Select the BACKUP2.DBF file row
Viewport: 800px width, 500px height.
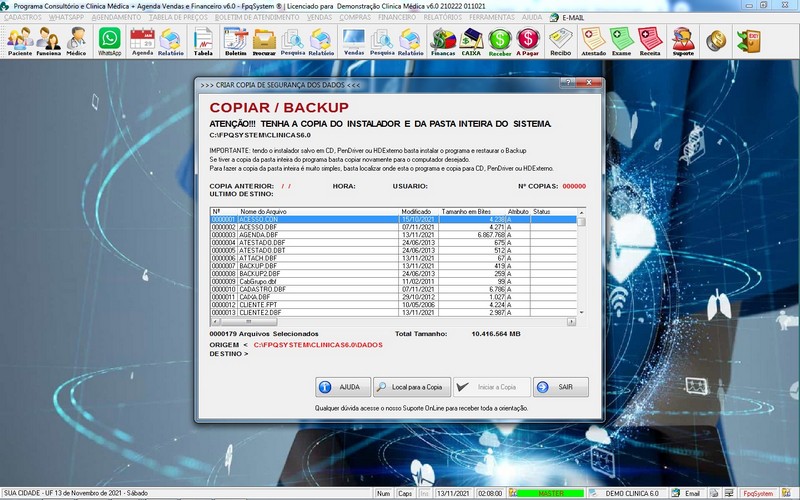click(393, 273)
